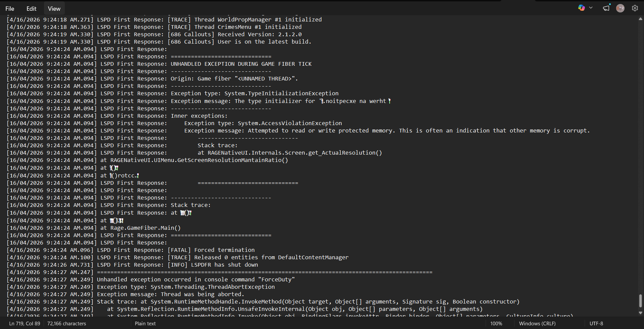Expand the chevron next to Copilot
Viewport: 644px width, 329px height.
click(x=591, y=8)
